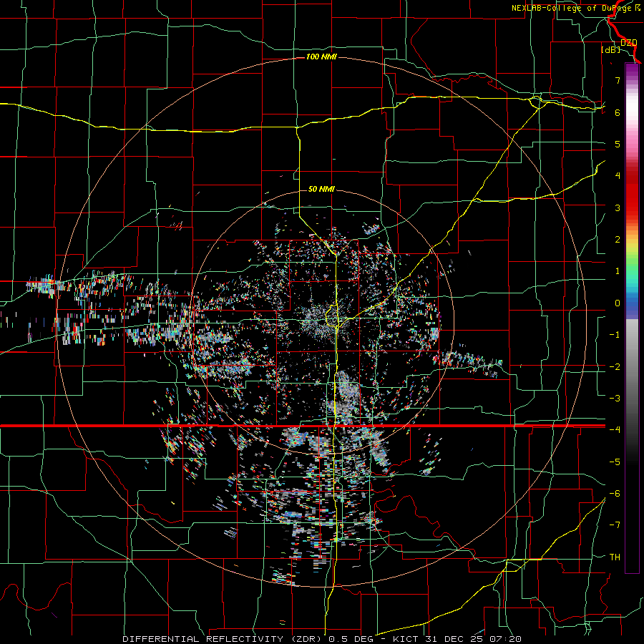This screenshot has height=644, width=644.
Task: Click the 2 dB tick label on the legend
Action: click(x=618, y=240)
